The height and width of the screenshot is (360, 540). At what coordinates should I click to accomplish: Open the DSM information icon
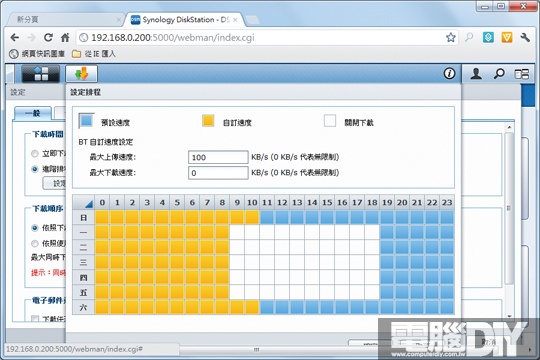coord(449,73)
